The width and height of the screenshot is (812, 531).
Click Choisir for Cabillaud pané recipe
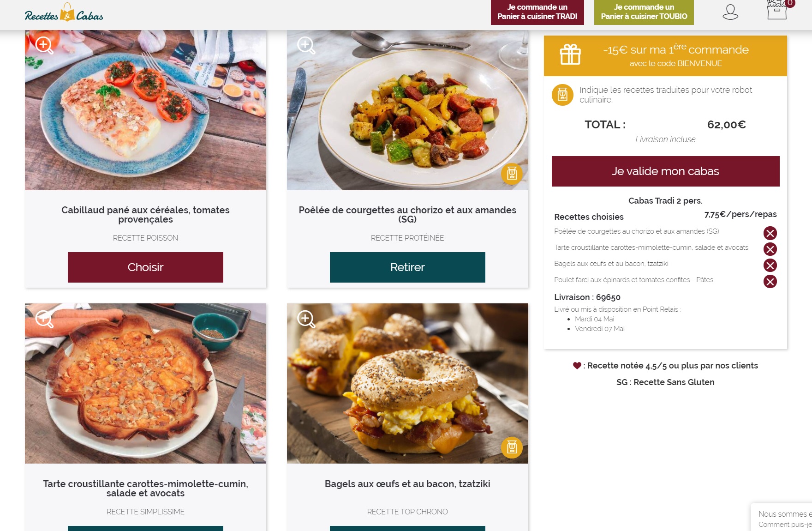point(145,267)
